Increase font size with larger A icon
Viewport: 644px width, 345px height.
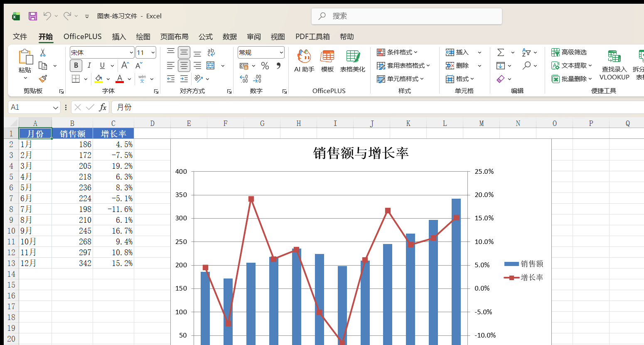[x=125, y=65]
